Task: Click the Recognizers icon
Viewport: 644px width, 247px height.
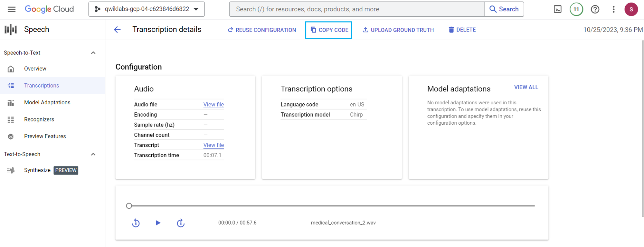Action: [x=11, y=119]
